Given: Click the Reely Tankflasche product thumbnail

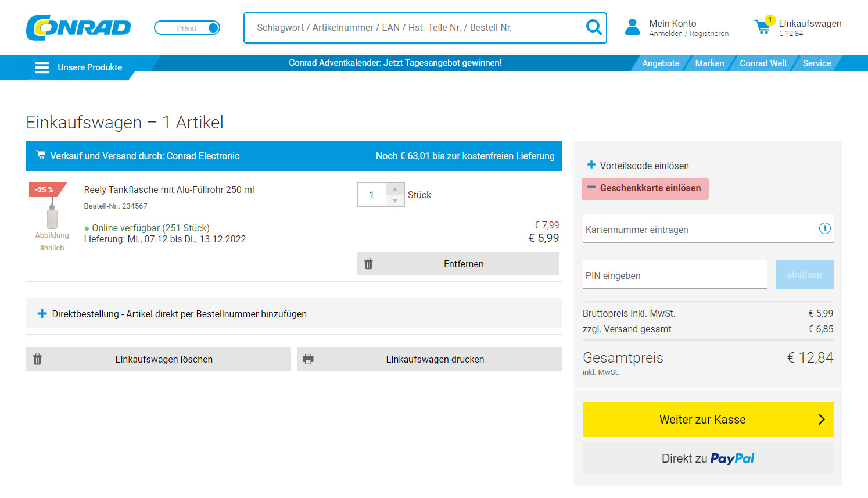Looking at the screenshot, I should point(52,214).
